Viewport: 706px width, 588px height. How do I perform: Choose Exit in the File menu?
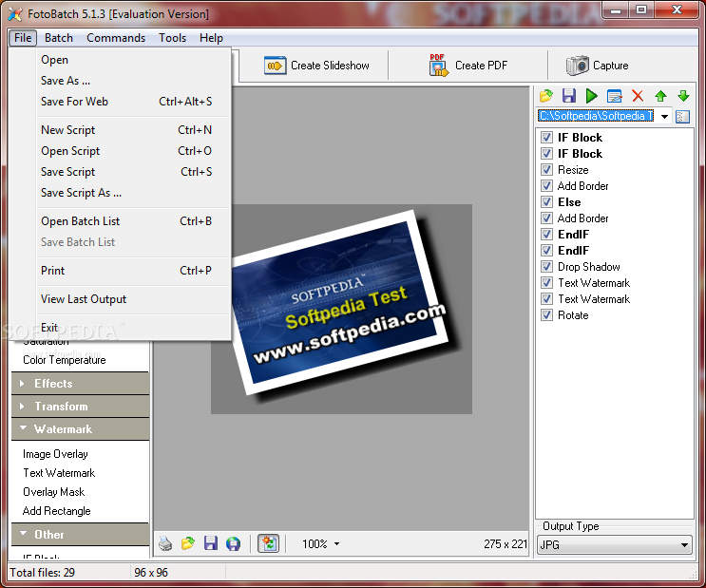point(133,328)
